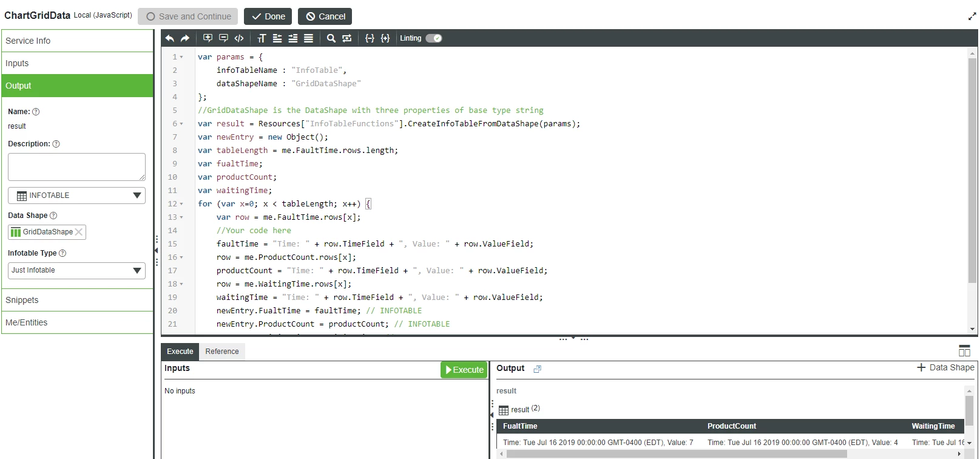
Task: Click the Cancel button
Action: click(x=325, y=16)
